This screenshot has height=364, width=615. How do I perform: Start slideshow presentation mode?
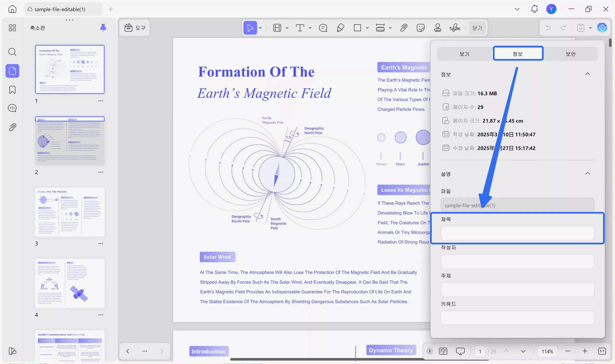click(460, 351)
